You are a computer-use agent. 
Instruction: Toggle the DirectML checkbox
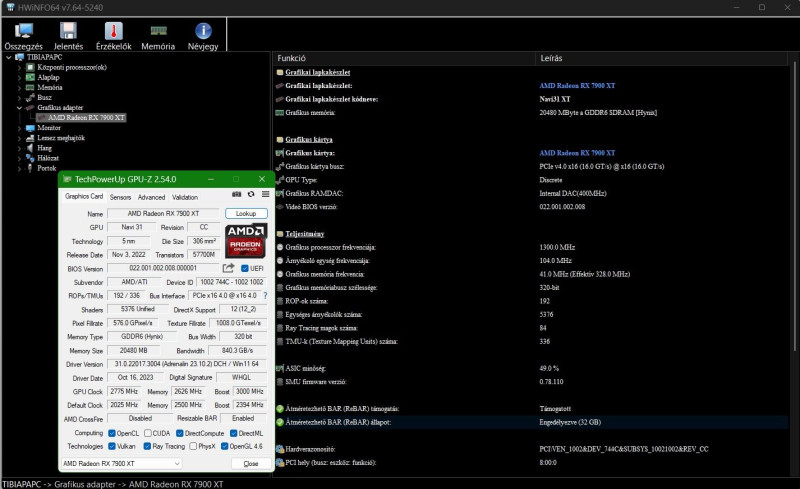[x=234, y=433]
